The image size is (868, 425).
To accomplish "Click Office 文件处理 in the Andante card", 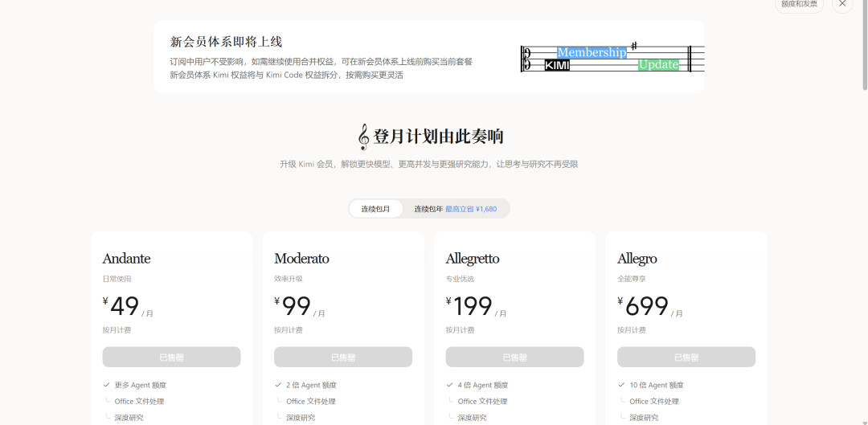I will coord(140,401).
